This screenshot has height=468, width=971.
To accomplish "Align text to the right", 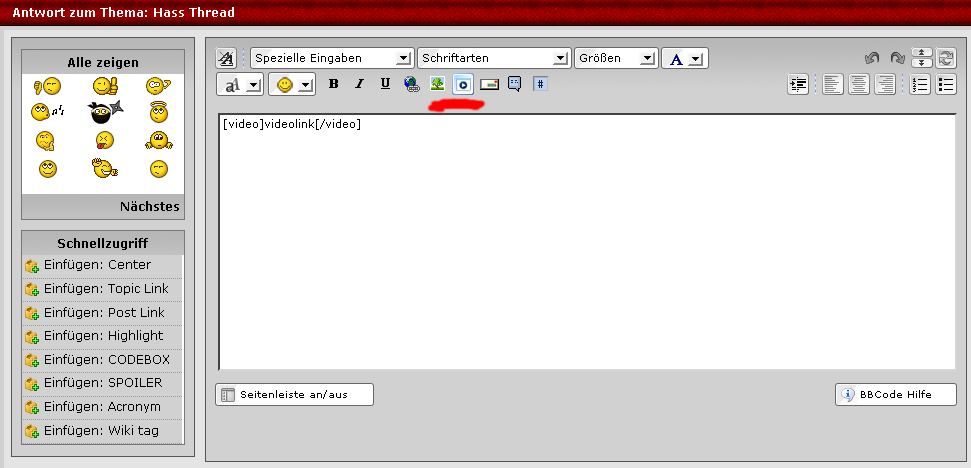I will [885, 84].
